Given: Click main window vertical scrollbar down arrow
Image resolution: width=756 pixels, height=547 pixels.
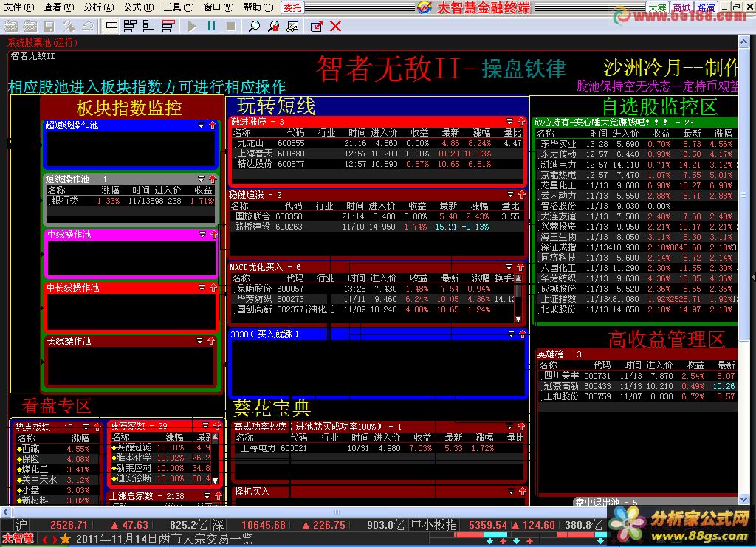Looking at the screenshot, I should coord(743,500).
